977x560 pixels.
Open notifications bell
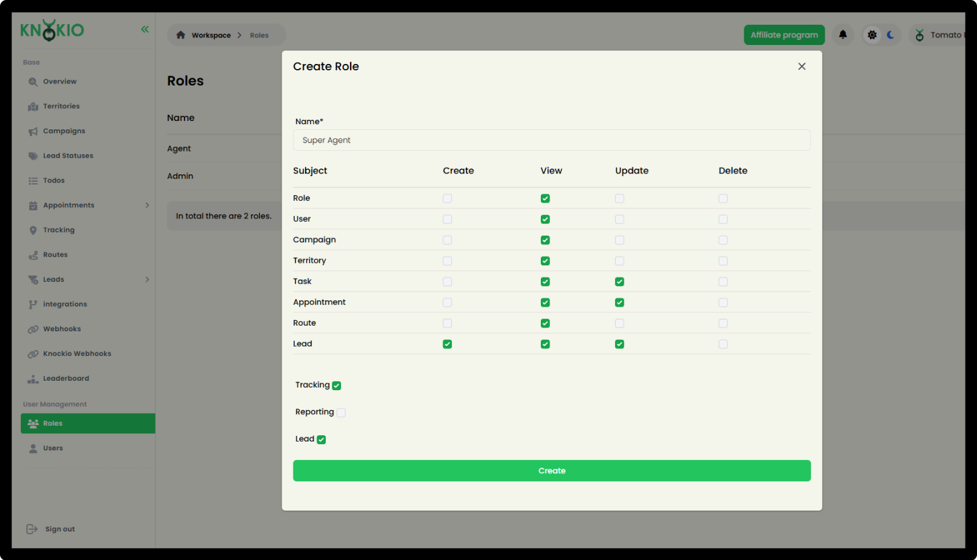point(843,35)
